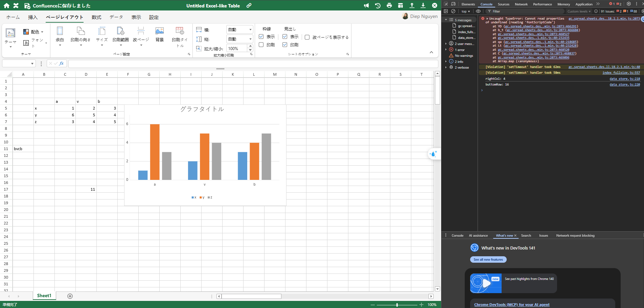Click the printer icon in title bar
The image size is (644, 308).
click(x=389, y=5)
